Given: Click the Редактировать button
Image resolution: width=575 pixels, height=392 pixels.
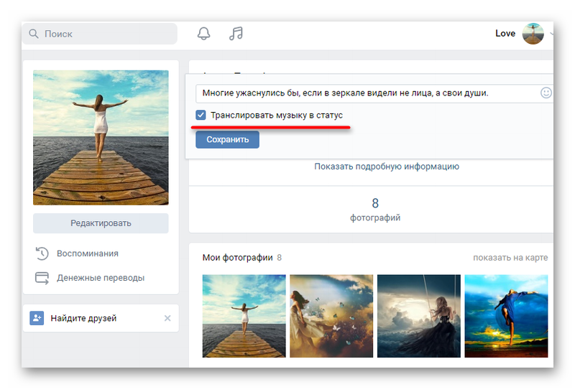Looking at the screenshot, I should coord(101,223).
